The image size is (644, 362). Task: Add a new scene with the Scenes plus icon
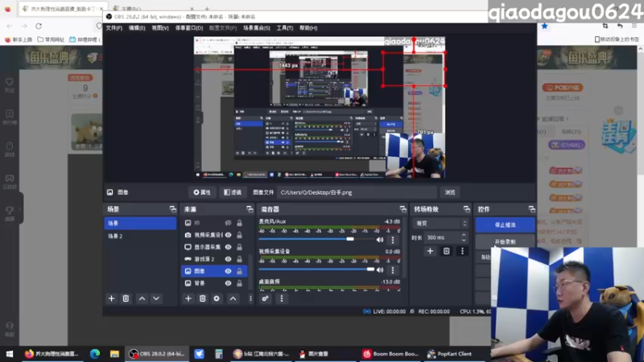tap(111, 298)
